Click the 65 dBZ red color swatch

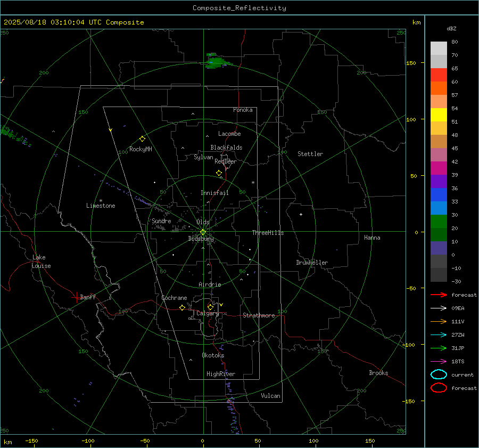coord(439,75)
